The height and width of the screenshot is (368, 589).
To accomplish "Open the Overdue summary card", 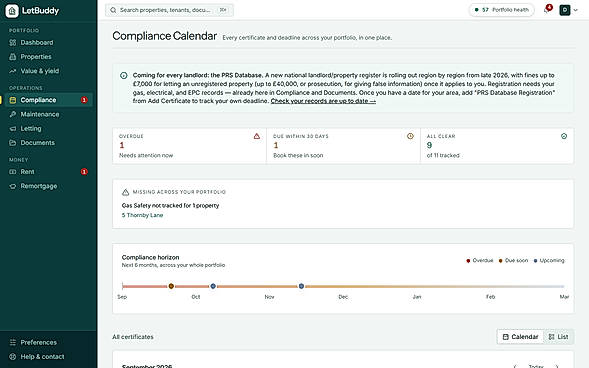I will [x=190, y=146].
